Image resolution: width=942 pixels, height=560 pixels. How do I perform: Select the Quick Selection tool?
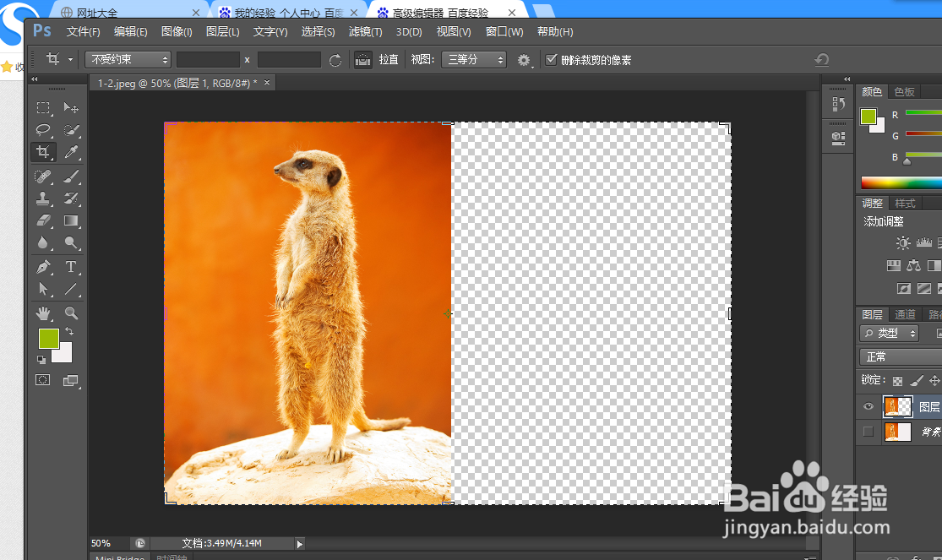tap(71, 130)
